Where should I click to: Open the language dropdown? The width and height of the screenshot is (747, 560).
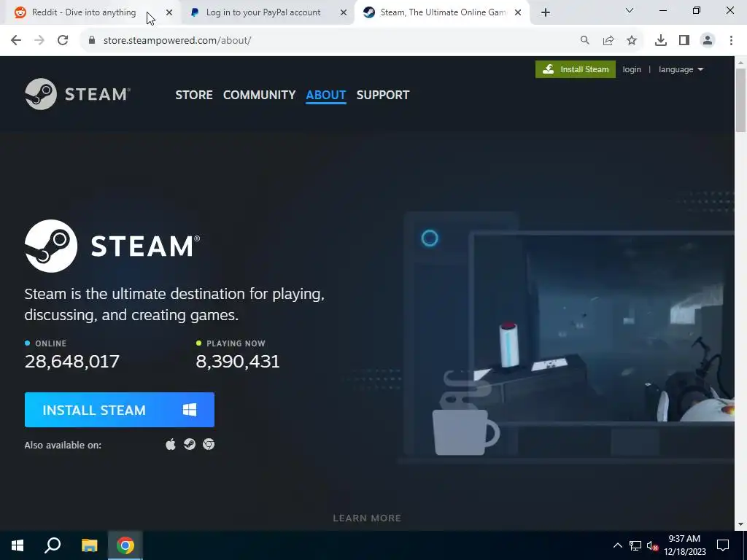pos(681,69)
